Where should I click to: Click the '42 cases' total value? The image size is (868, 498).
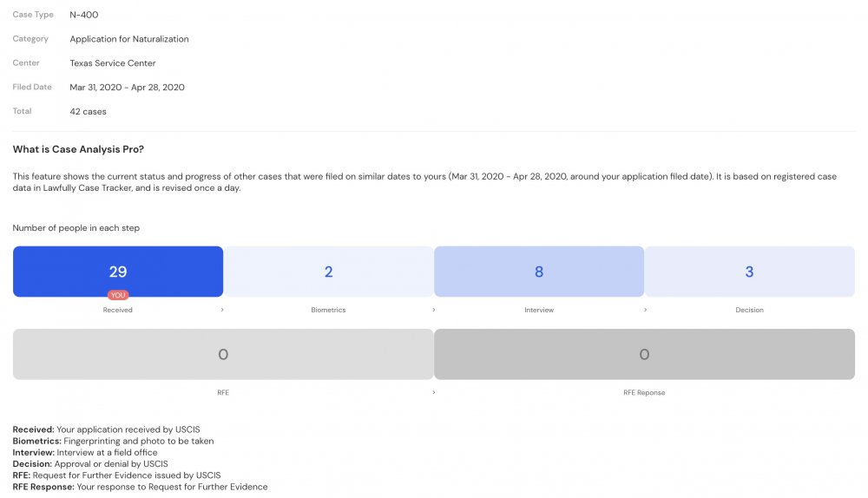coord(88,111)
